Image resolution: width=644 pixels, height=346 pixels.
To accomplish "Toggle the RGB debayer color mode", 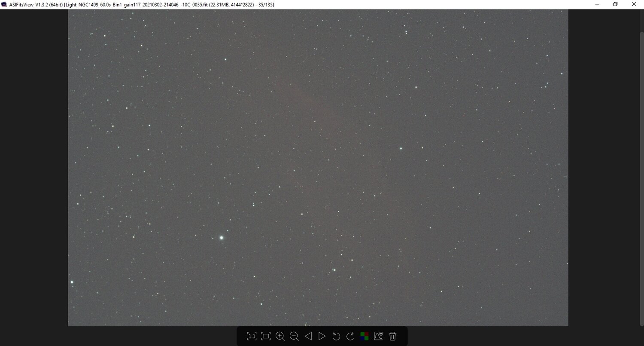I will 365,336.
